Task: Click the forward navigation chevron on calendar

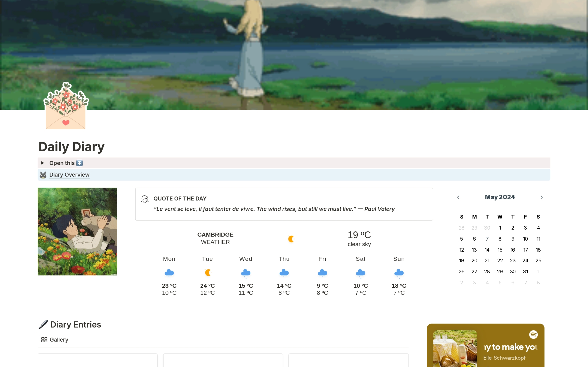Action: 541,197
